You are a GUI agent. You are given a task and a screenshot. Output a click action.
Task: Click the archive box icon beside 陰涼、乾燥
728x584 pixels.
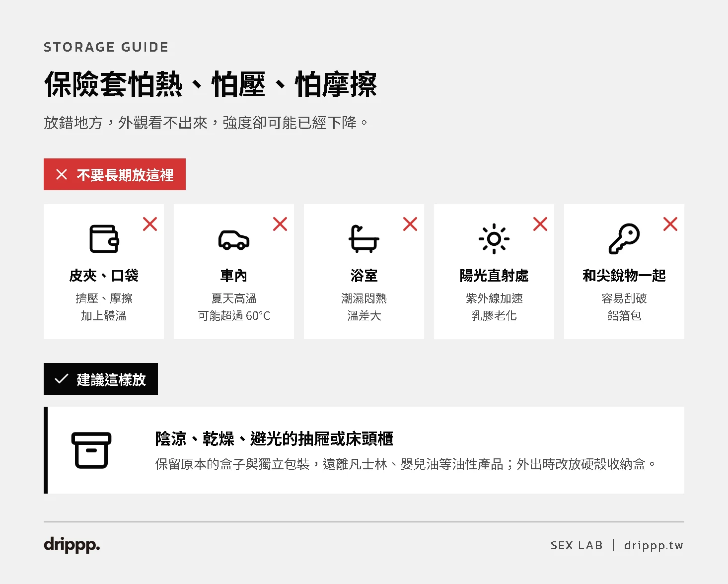[x=91, y=450]
